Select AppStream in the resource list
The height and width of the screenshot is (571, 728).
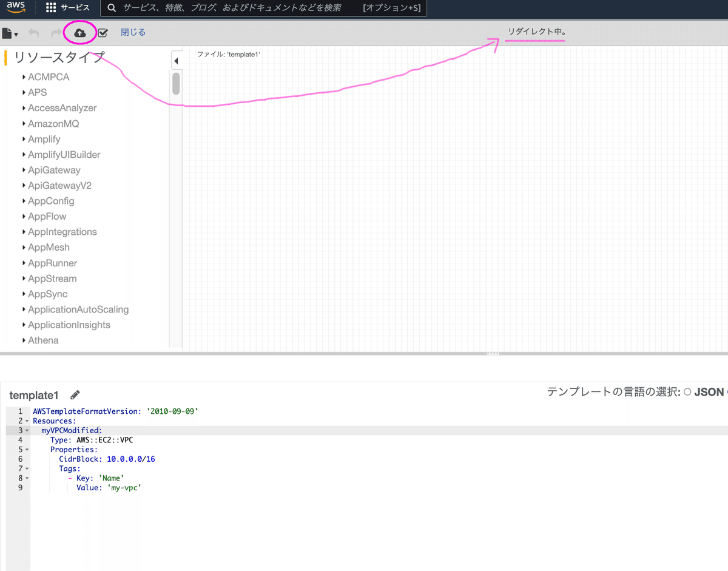tap(52, 279)
